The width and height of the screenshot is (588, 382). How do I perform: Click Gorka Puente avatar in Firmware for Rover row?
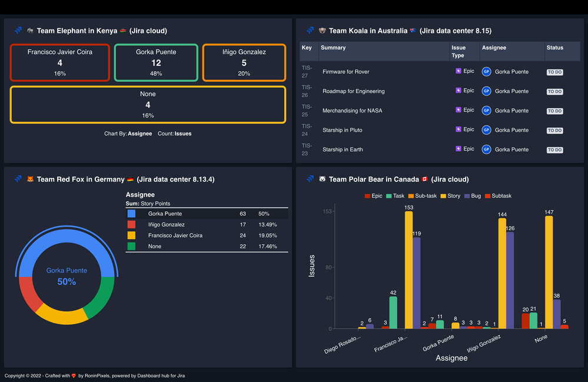(486, 72)
